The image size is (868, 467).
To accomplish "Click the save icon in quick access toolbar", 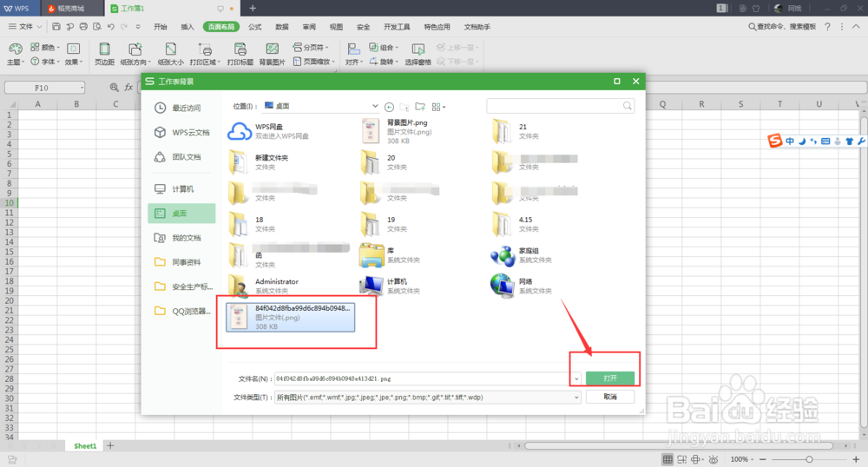I will pos(56,27).
